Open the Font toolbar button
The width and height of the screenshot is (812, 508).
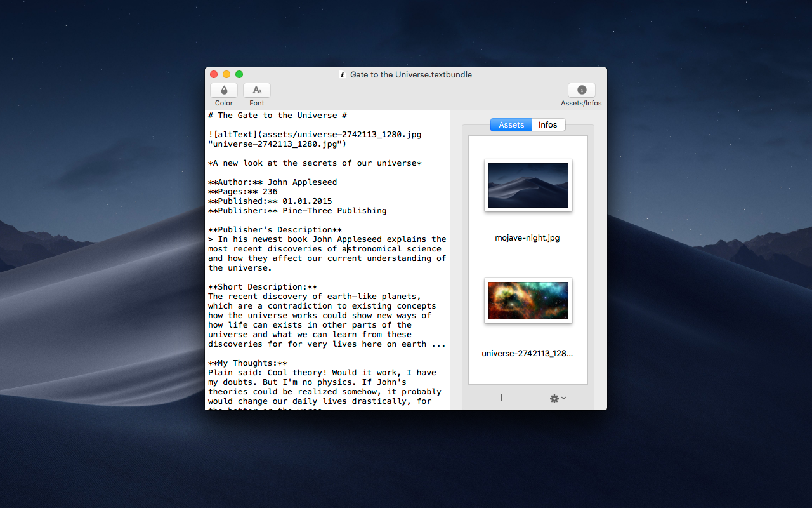click(x=257, y=90)
